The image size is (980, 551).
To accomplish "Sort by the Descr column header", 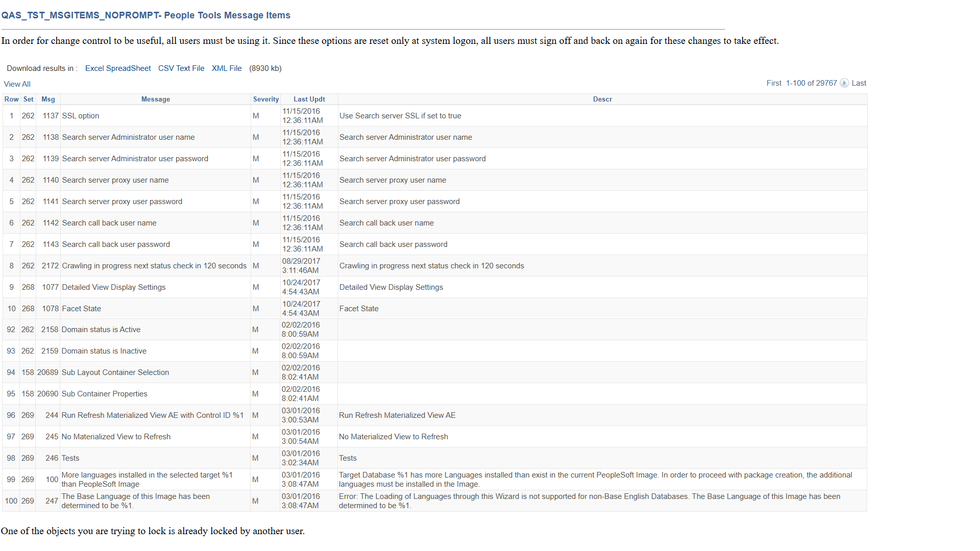I will [602, 99].
